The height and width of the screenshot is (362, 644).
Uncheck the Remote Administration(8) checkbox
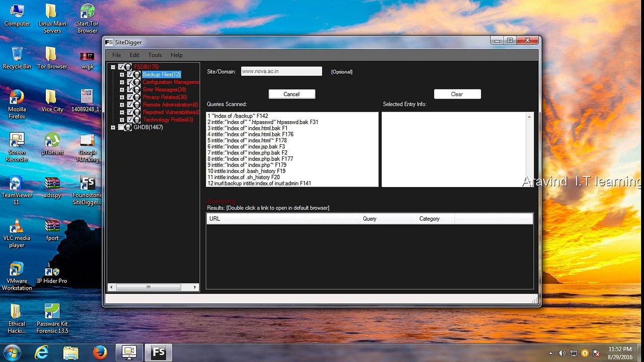click(x=130, y=105)
